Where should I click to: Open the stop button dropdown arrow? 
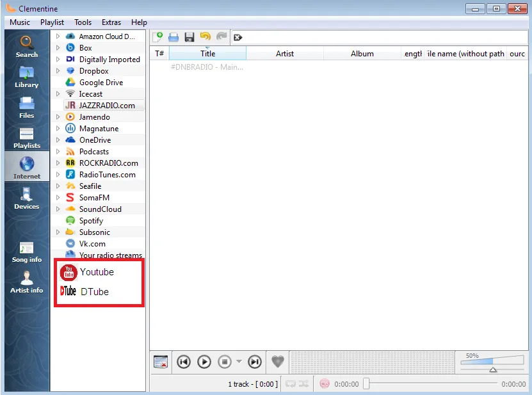pyautogui.click(x=239, y=361)
